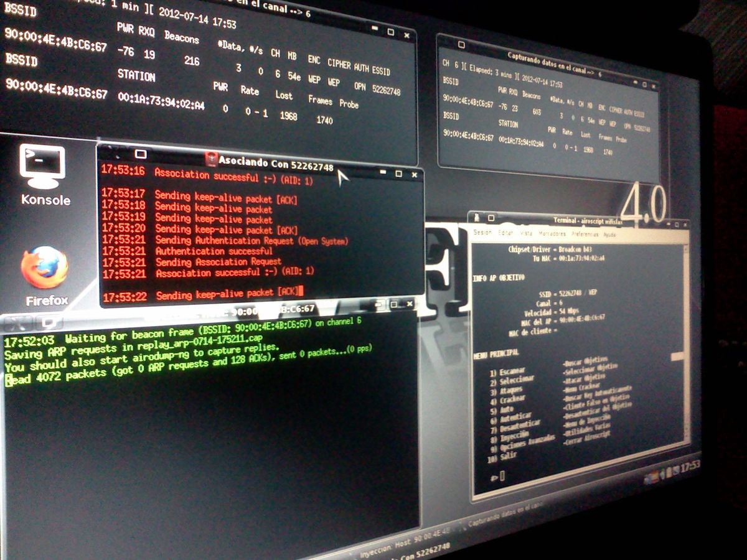Click 'MENU PRINCIPAL' heading in airoscript
Viewport: 747px width, 560px height.
496,355
